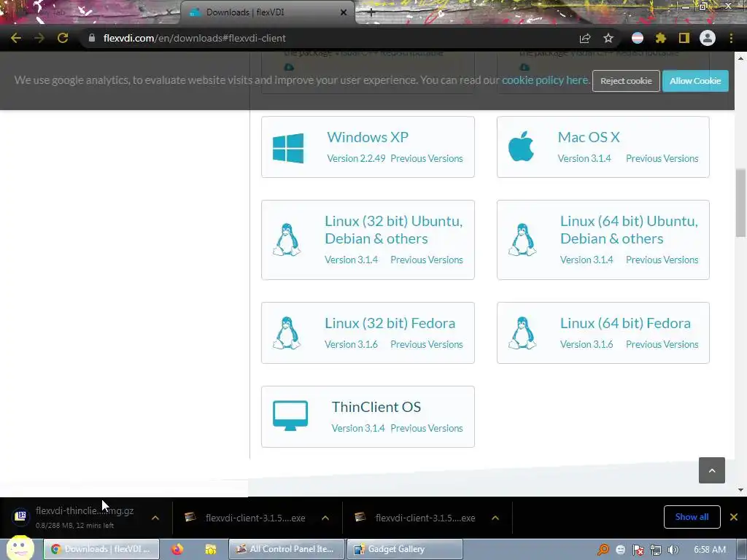Viewport: 747px width, 560px height.
Task: Click the penguin icon for Linux 64 bit Ubuntu
Action: [x=522, y=240]
